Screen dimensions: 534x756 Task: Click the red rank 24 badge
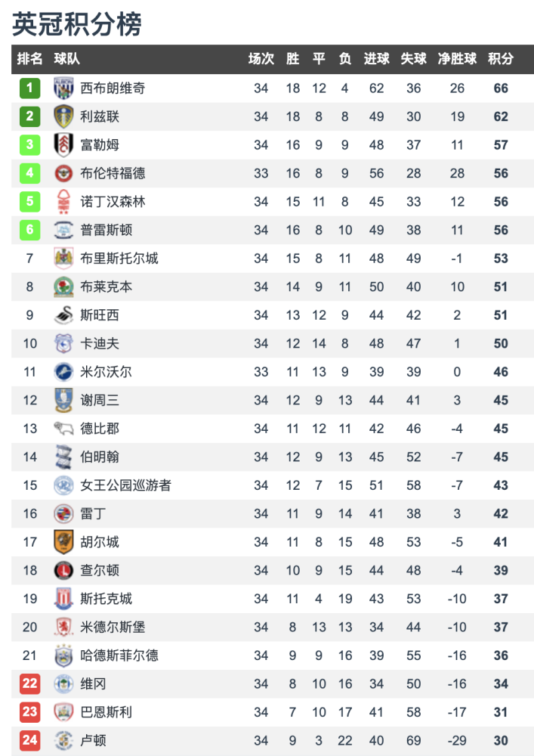click(29, 740)
